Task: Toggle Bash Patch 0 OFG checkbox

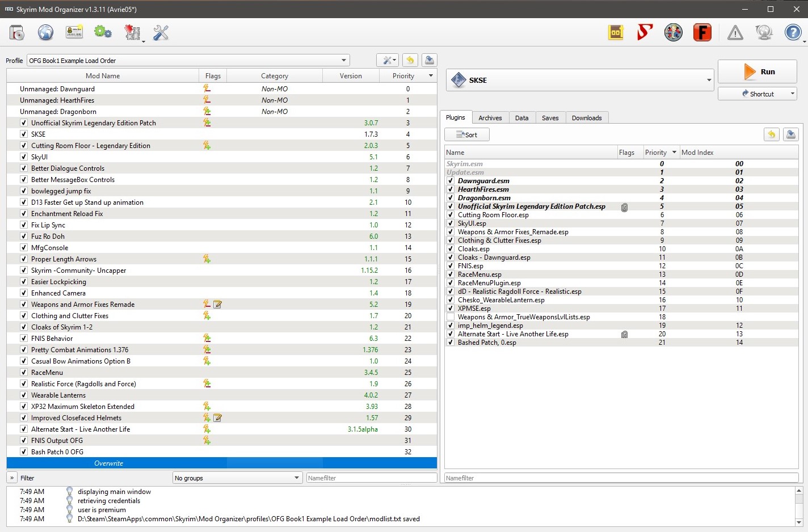Action: [24, 452]
